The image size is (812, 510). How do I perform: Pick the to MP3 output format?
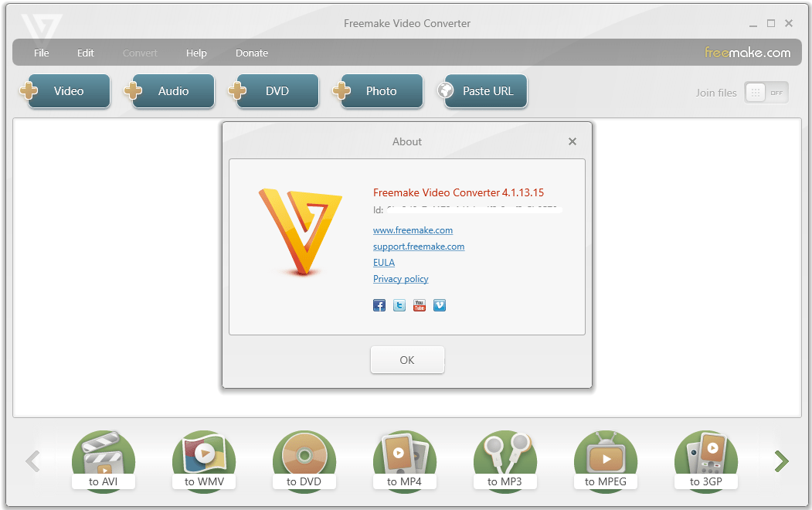[505, 461]
